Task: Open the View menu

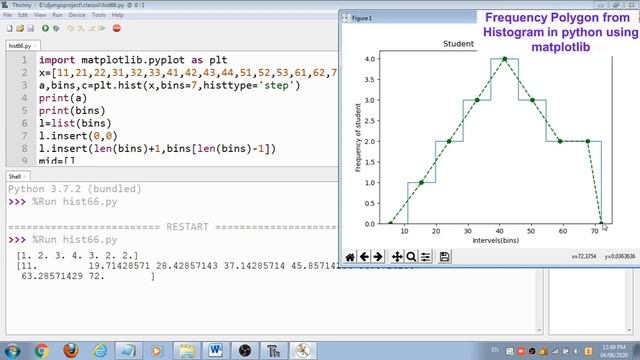Action: pyautogui.click(x=40, y=15)
